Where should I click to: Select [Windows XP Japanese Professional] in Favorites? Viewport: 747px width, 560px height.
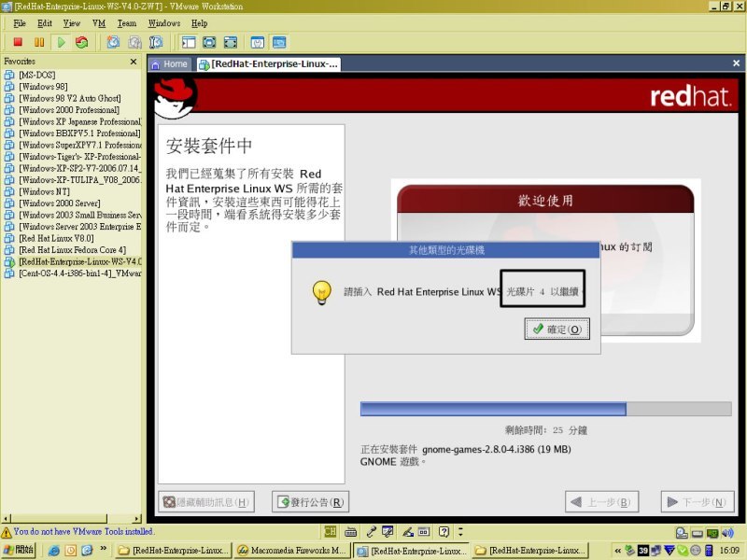coord(73,121)
